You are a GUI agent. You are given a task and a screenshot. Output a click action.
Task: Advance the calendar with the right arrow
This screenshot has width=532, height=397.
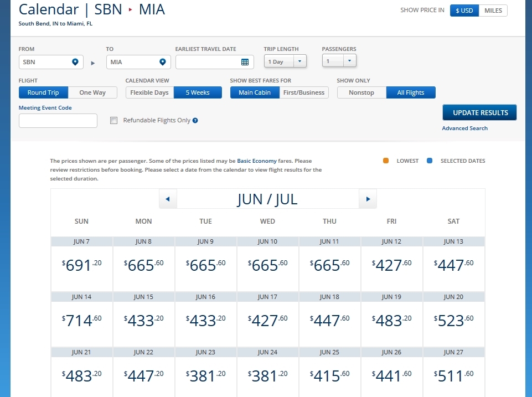pos(368,199)
